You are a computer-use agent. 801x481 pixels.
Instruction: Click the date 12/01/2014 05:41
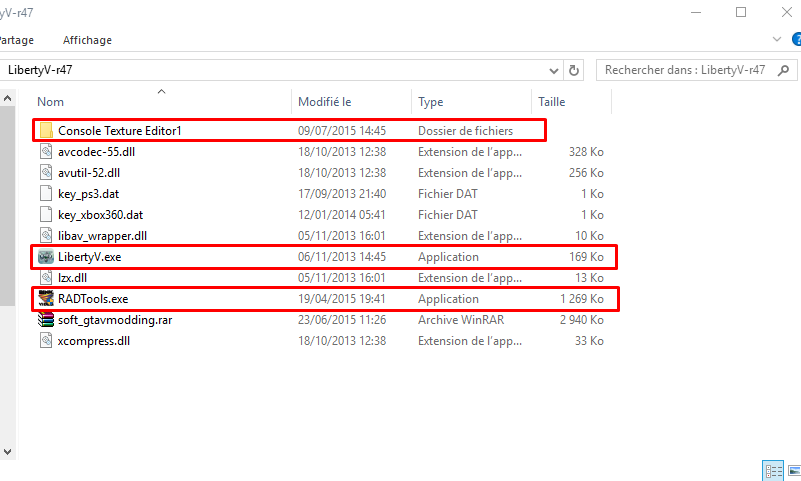pyautogui.click(x=342, y=214)
